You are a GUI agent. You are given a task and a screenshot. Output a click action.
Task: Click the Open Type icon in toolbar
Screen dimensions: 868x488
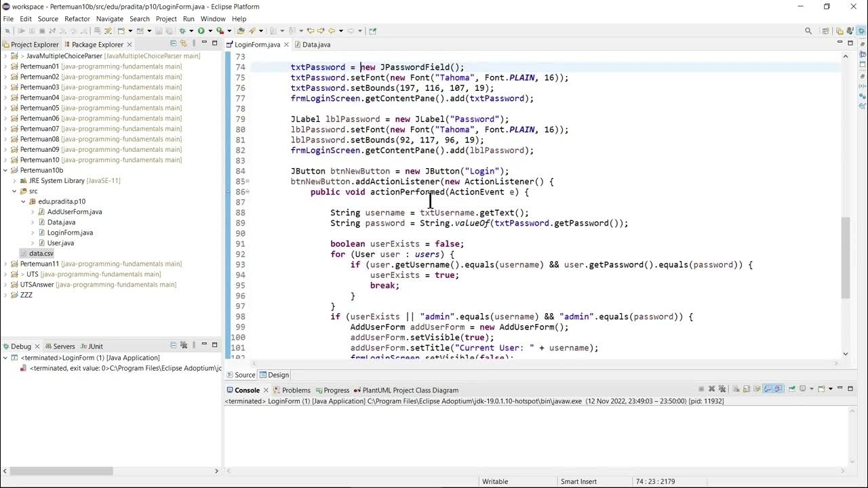click(241, 30)
